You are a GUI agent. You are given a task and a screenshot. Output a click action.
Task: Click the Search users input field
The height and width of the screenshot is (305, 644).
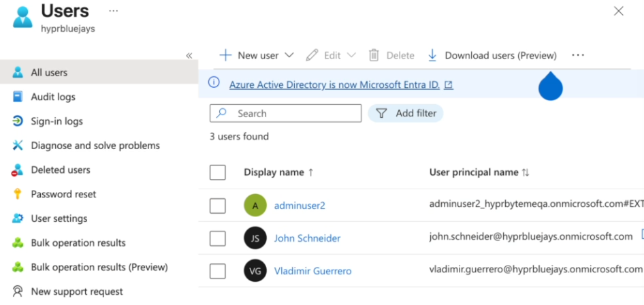click(293, 113)
